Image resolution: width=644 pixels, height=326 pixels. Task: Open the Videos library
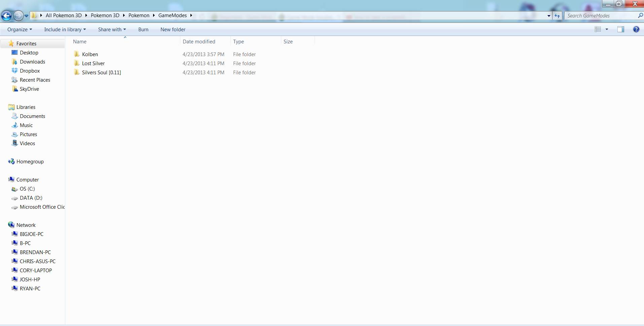pos(27,144)
